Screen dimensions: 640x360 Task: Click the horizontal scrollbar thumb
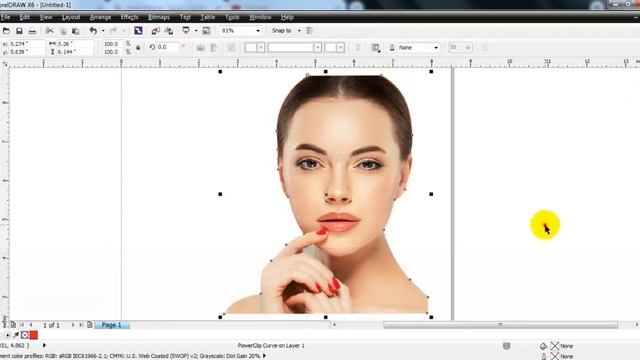tap(500, 325)
